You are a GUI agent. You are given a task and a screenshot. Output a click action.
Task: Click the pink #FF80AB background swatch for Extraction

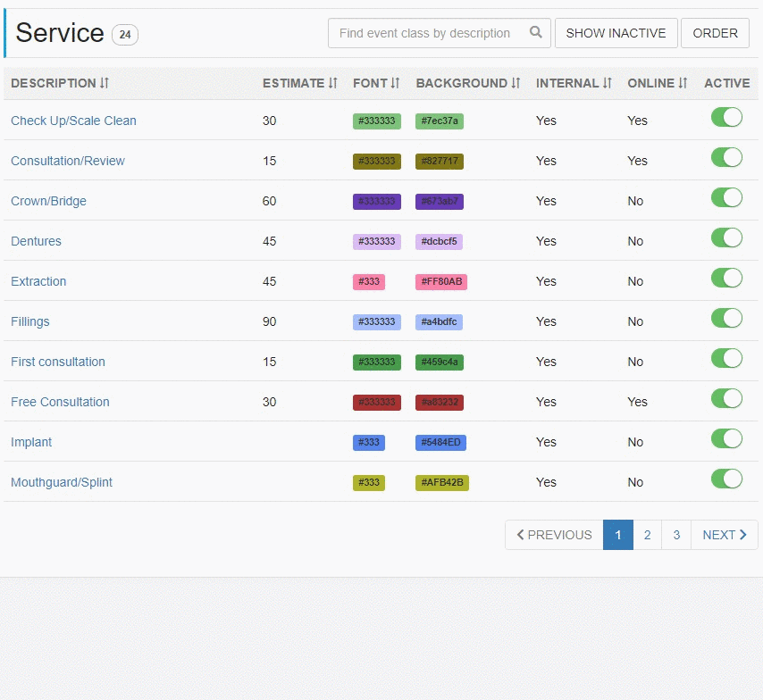pos(441,281)
